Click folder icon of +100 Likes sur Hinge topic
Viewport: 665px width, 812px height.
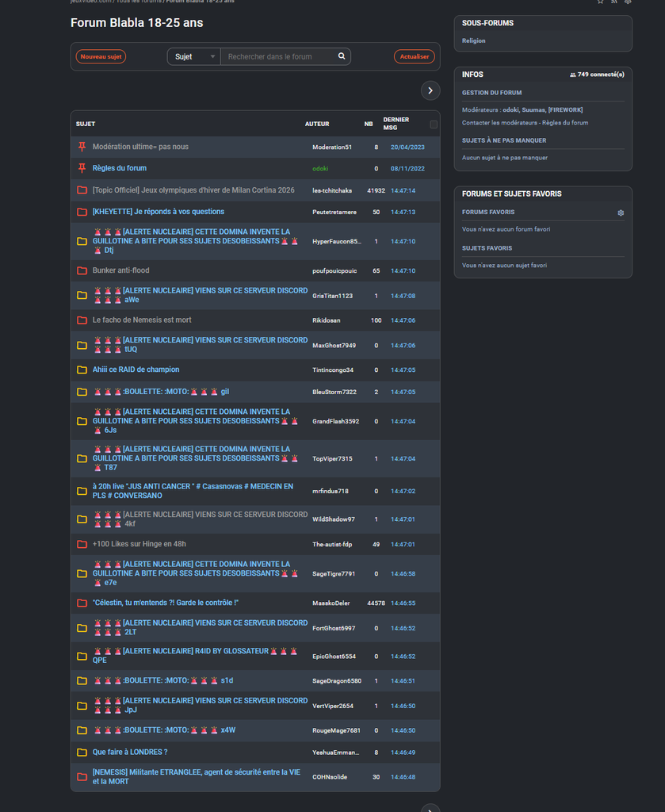(x=82, y=544)
